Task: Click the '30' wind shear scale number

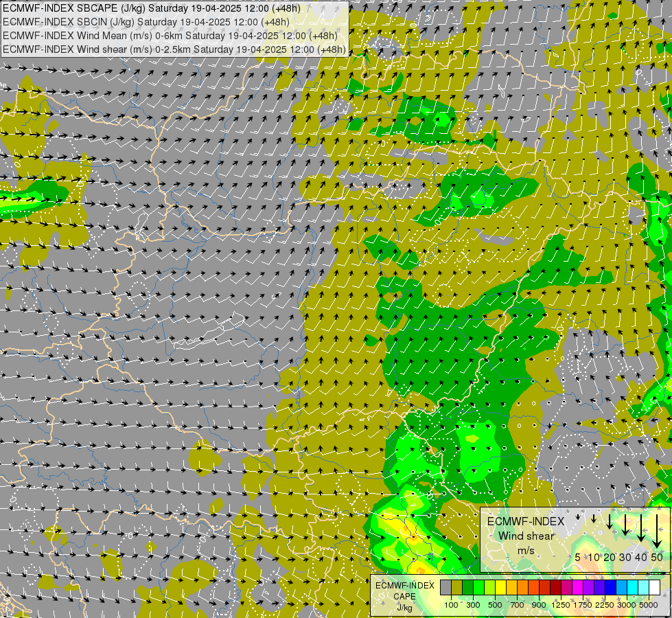Action: (x=625, y=557)
